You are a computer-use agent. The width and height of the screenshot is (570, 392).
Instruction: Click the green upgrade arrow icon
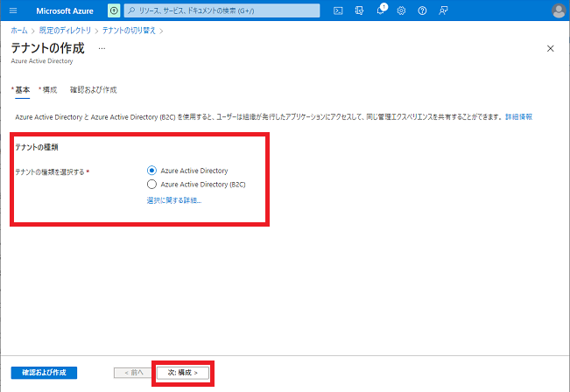[114, 10]
